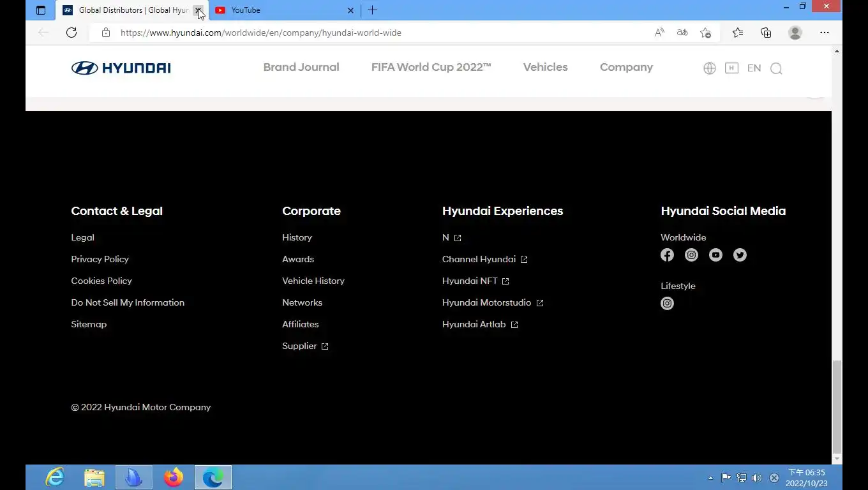Open FIFA World Cup 2022 menu

coord(431,67)
